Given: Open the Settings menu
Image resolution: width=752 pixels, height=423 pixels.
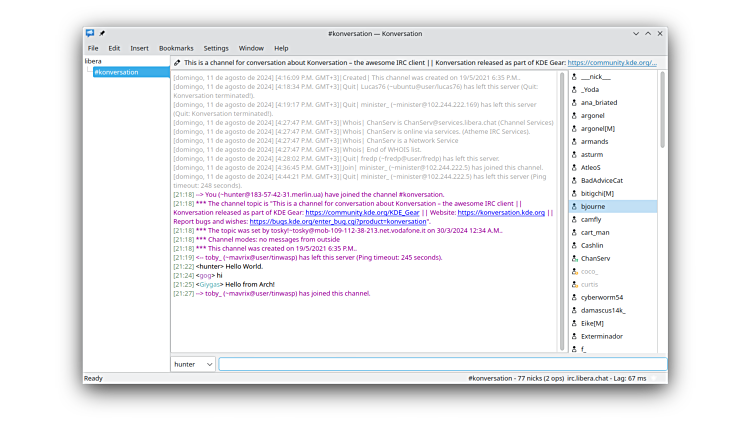Looking at the screenshot, I should click(216, 48).
